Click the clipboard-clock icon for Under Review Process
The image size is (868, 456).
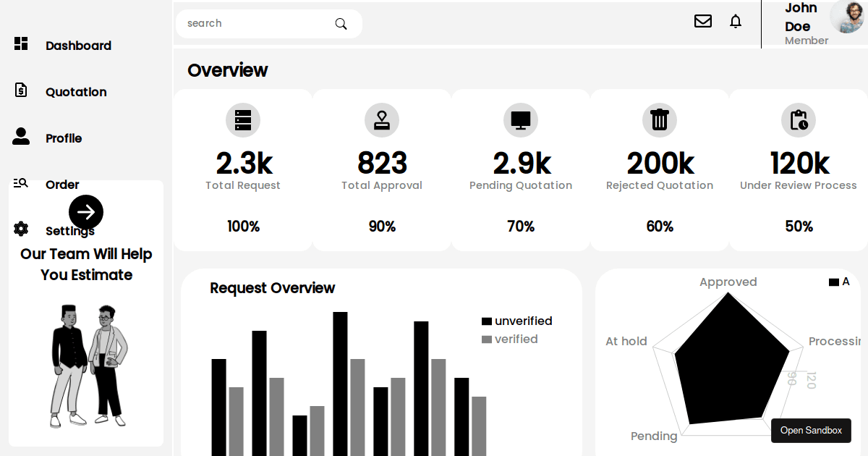click(x=798, y=119)
